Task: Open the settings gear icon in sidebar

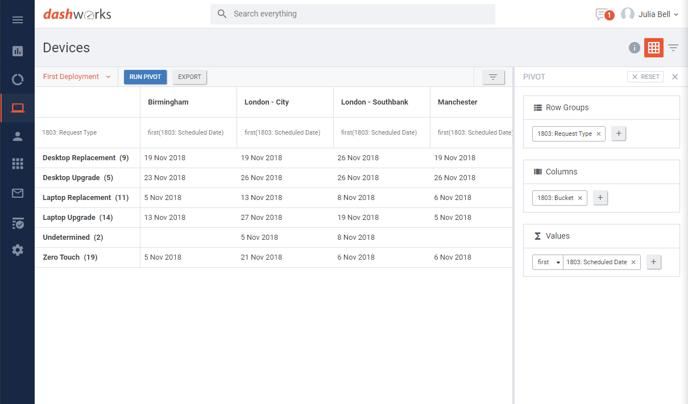Action: pyautogui.click(x=18, y=250)
